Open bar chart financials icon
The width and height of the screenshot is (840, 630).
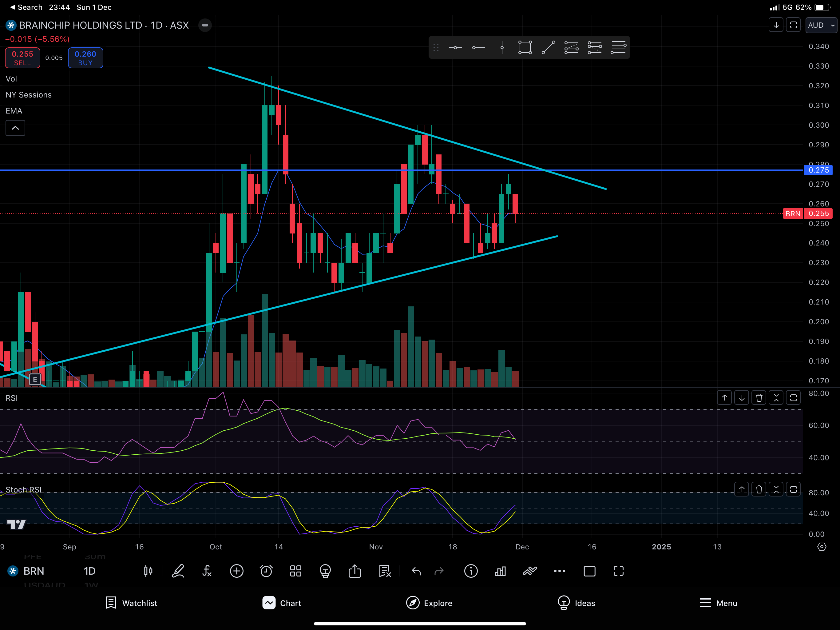click(500, 571)
